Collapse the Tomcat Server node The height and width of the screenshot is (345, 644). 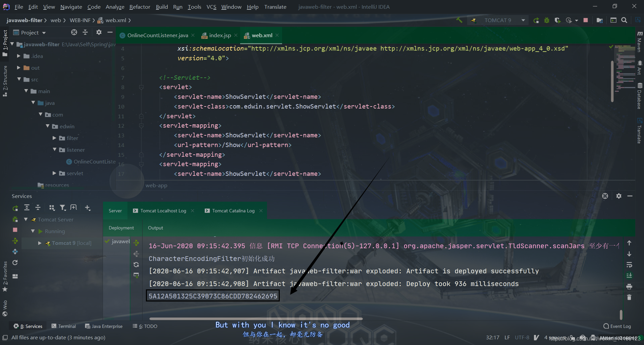click(26, 219)
